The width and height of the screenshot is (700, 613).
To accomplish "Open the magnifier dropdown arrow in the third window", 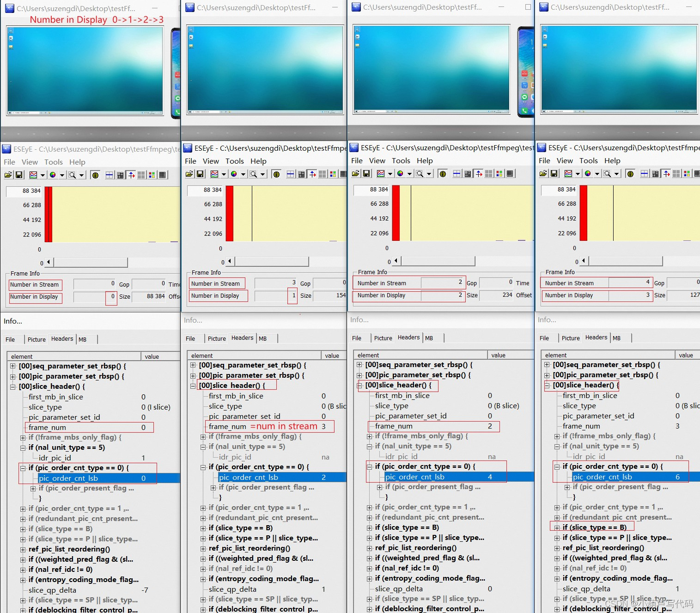I will [x=429, y=173].
